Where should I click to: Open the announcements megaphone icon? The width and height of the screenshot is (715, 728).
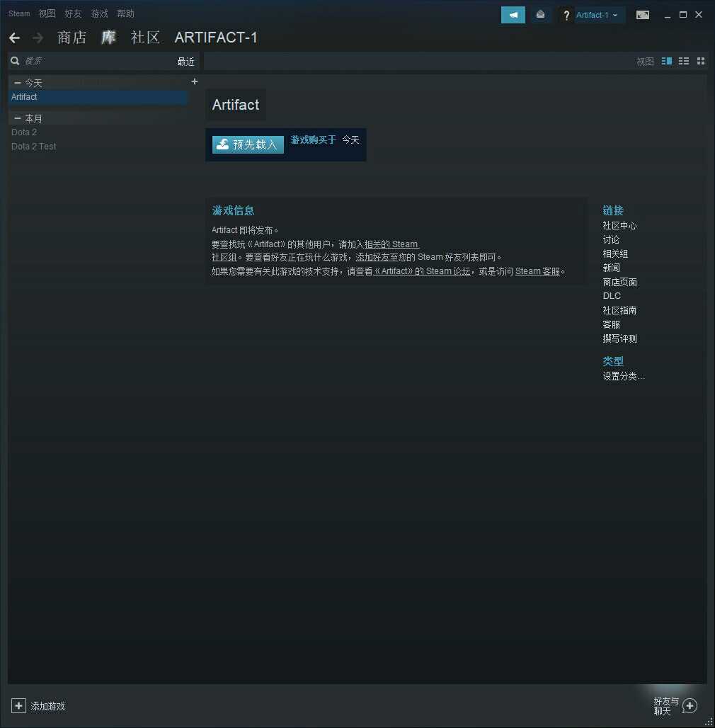[x=513, y=15]
